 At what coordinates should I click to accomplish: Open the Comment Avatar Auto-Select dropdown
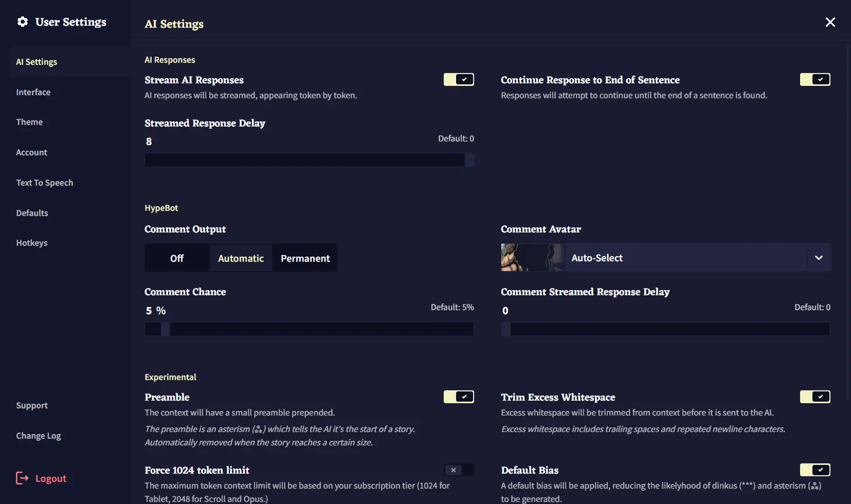(x=818, y=258)
